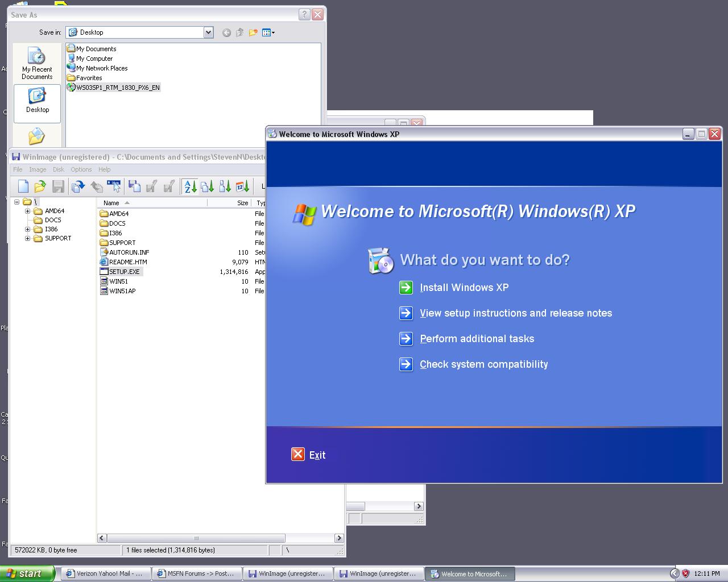This screenshot has width=728, height=582.
Task: Click New image icon in WinImage toolbar
Action: tap(23, 186)
